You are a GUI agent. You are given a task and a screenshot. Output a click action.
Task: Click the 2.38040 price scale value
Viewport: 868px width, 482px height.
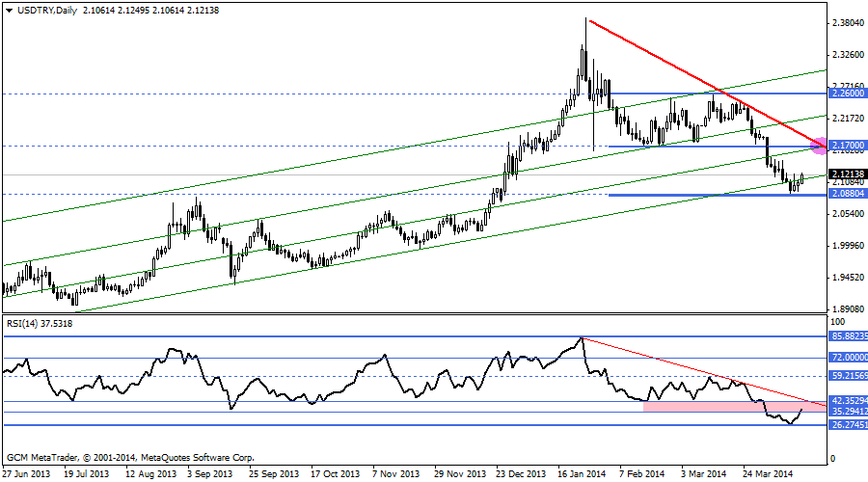click(x=847, y=21)
